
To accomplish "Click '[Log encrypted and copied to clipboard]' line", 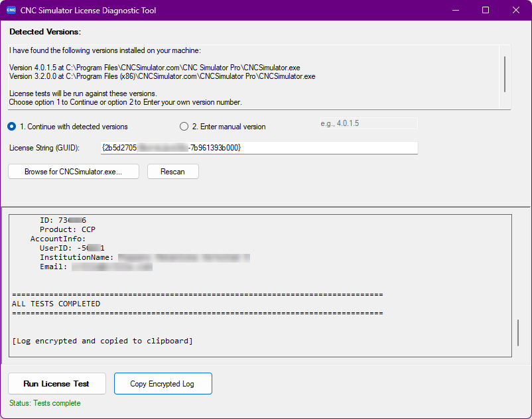I will tap(102, 341).
